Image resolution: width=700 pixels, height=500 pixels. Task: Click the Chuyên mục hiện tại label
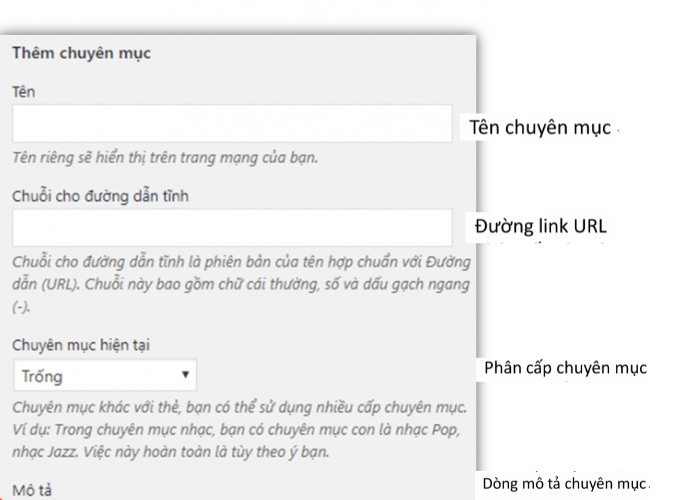(82, 345)
